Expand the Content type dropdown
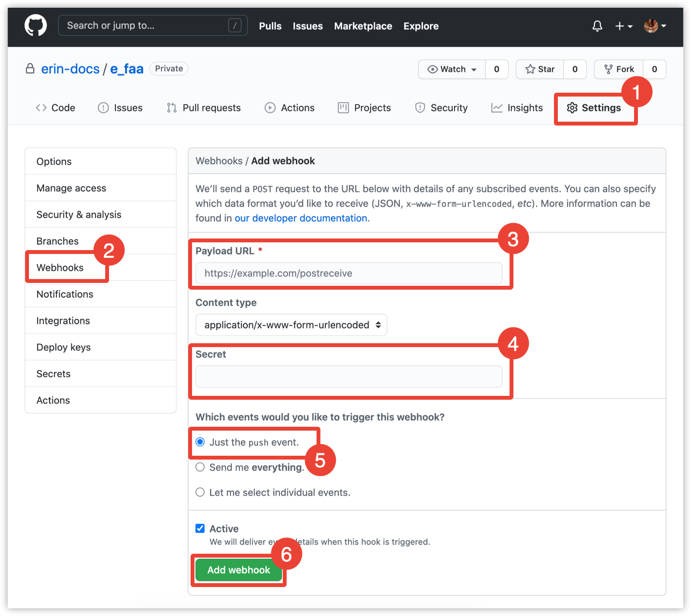Image resolution: width=691 pixels, height=616 pixels. tap(291, 325)
